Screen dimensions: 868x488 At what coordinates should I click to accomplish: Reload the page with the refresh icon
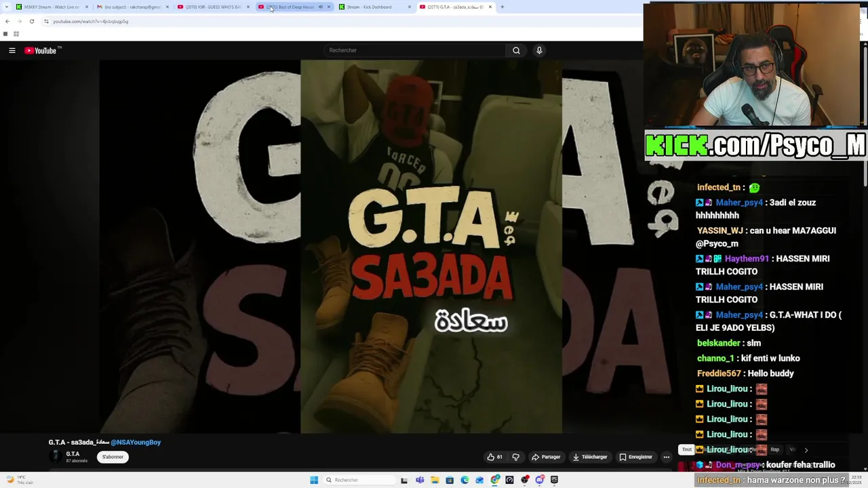[x=31, y=21]
